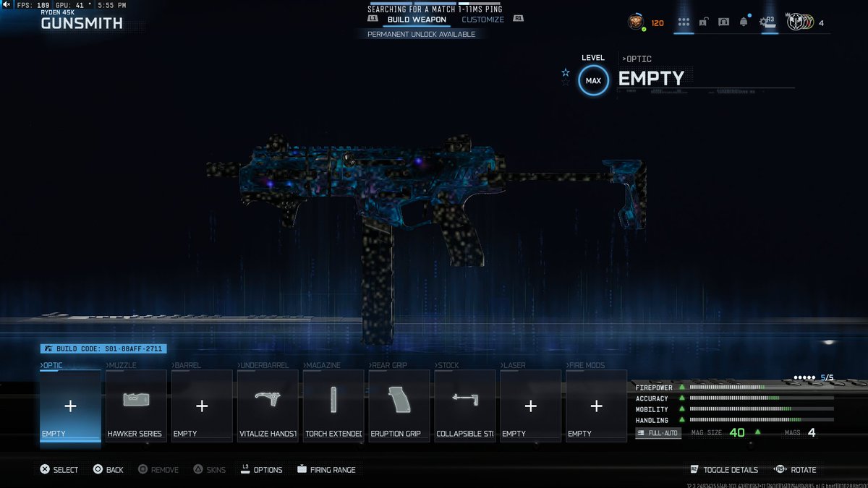The width and height of the screenshot is (868, 488).
Task: Click the Back prompt with circle icon
Action: [x=109, y=469]
